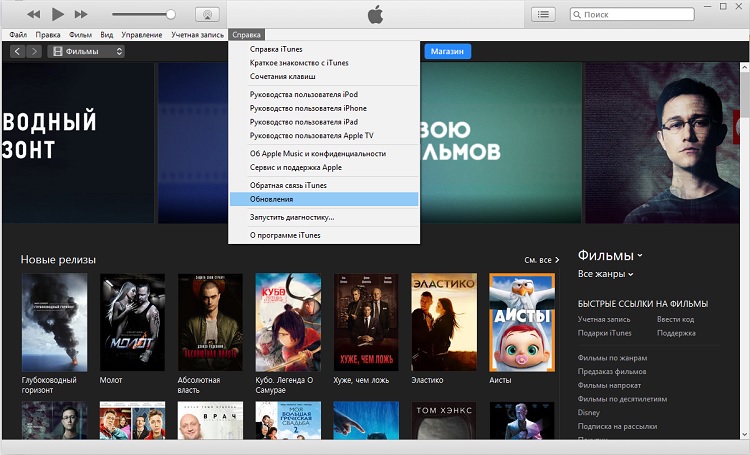Open the Подарки iTunes link

(x=605, y=333)
